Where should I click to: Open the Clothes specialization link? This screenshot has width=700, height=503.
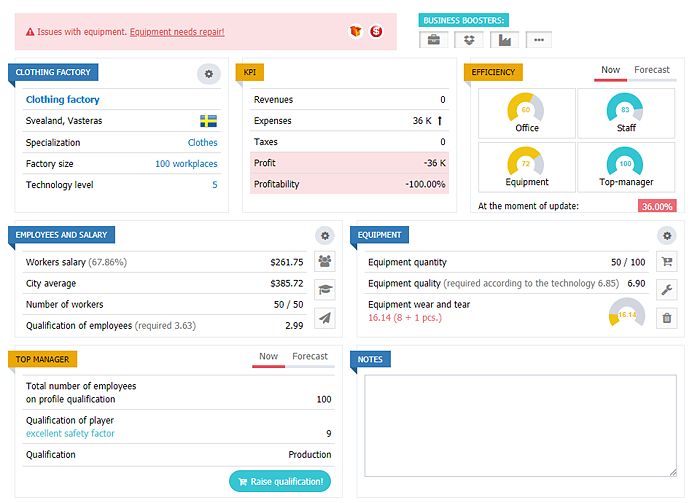(x=202, y=143)
